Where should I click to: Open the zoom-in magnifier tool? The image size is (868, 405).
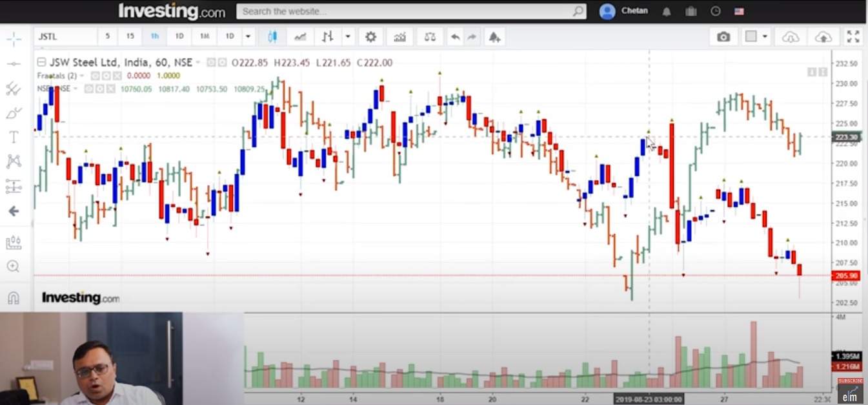(14, 266)
